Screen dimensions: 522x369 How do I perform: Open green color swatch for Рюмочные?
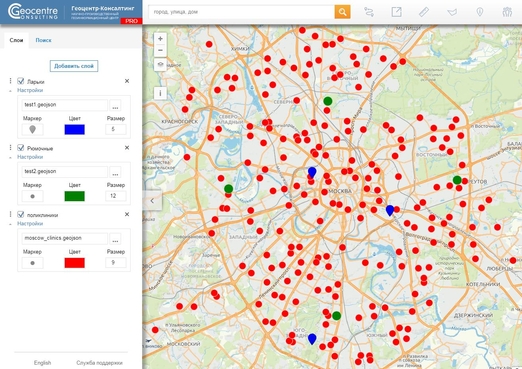point(74,196)
